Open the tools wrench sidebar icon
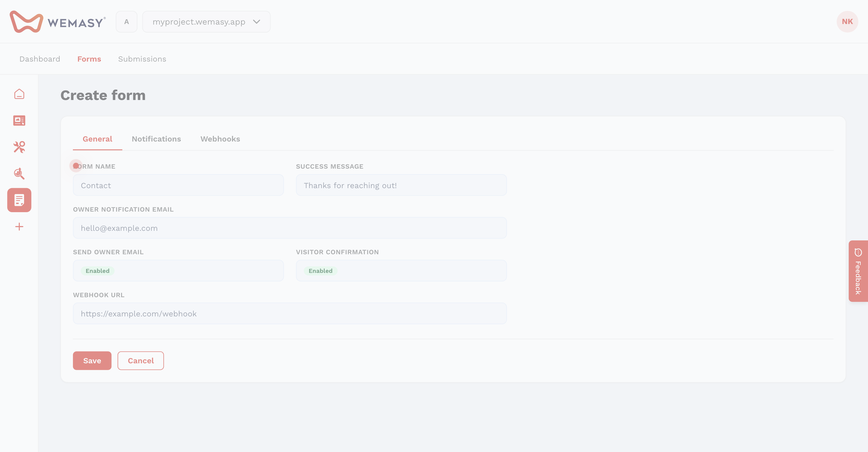Image resolution: width=868 pixels, height=452 pixels. point(19,147)
